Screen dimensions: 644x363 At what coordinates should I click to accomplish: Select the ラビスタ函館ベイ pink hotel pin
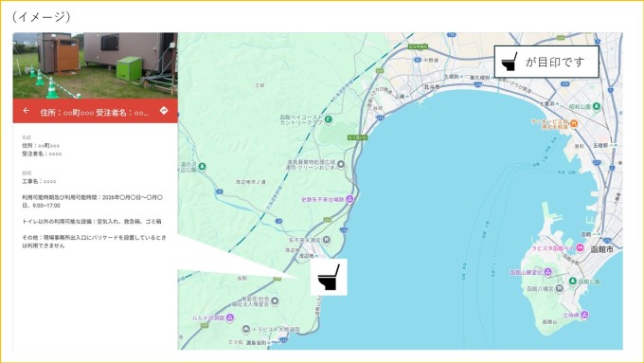click(x=580, y=248)
